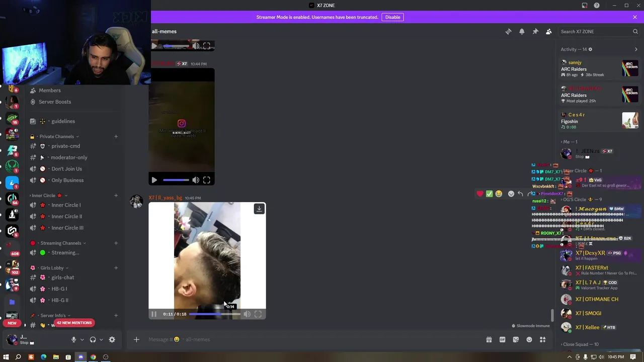This screenshot has height=362, width=644.
Task: Open the gift icon in message bar
Action: click(489, 339)
